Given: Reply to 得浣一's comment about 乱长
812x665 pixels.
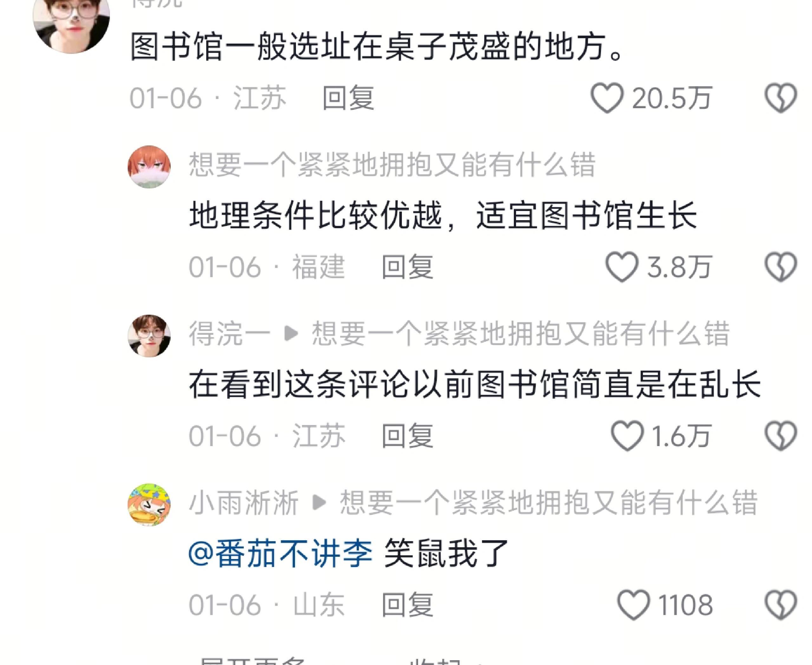Looking at the screenshot, I should (x=408, y=436).
